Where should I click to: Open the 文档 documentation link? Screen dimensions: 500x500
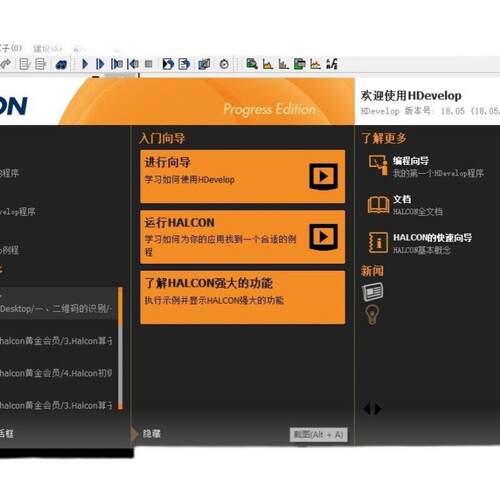click(402, 199)
